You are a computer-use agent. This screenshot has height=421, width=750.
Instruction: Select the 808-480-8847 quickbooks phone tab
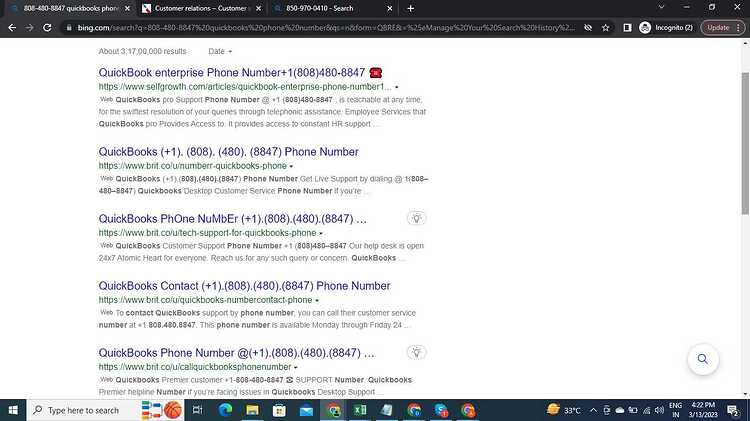coord(71,8)
